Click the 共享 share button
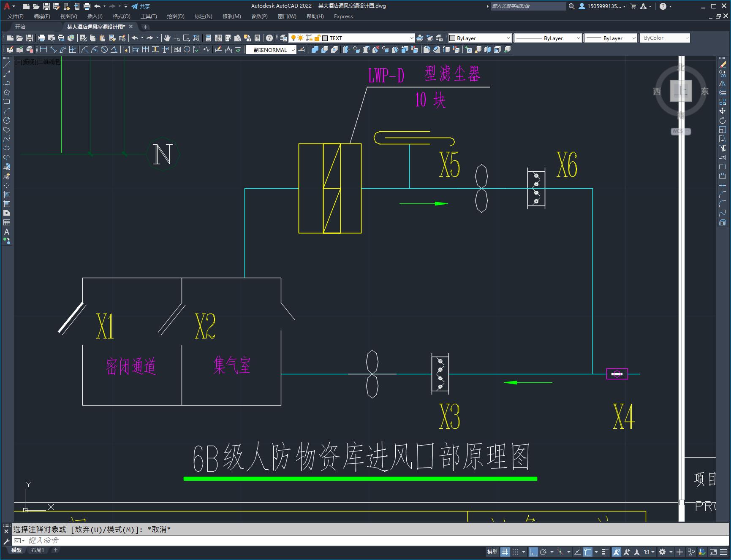The image size is (731, 560). pos(141,6)
